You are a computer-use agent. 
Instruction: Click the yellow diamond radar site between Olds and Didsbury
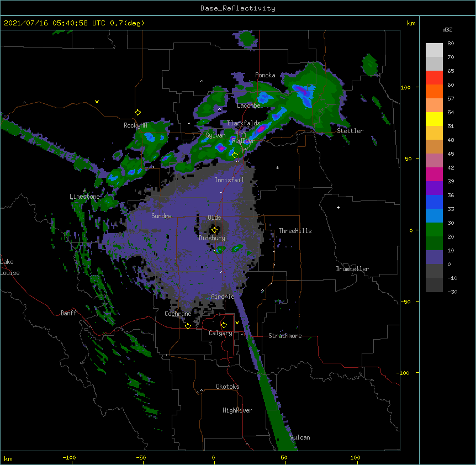pos(214,230)
